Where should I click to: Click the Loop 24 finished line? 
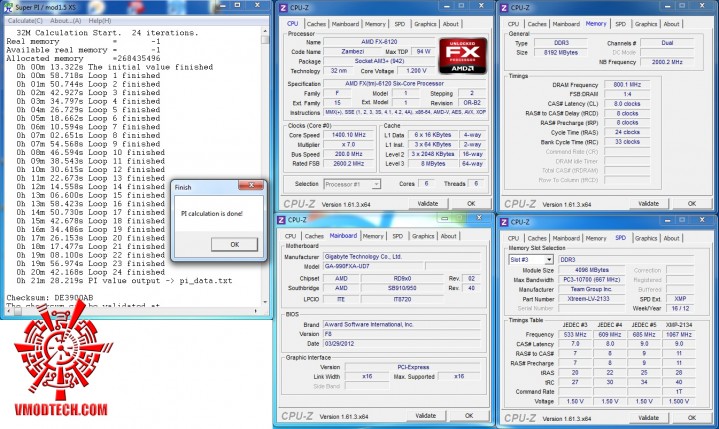[90, 272]
